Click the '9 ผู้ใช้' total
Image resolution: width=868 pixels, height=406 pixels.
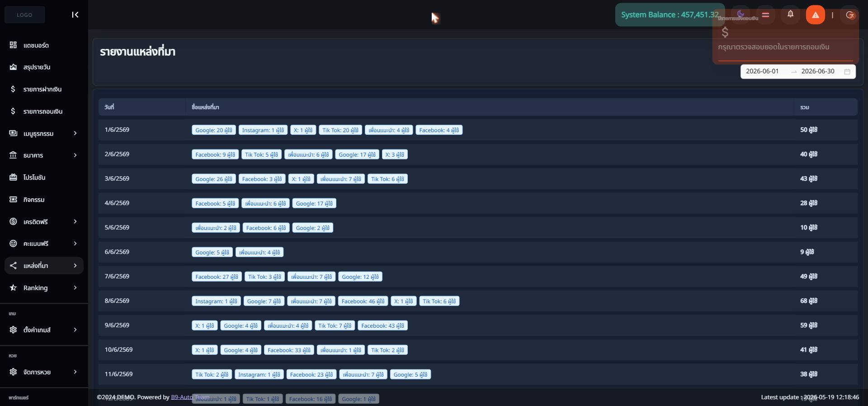coord(807,252)
